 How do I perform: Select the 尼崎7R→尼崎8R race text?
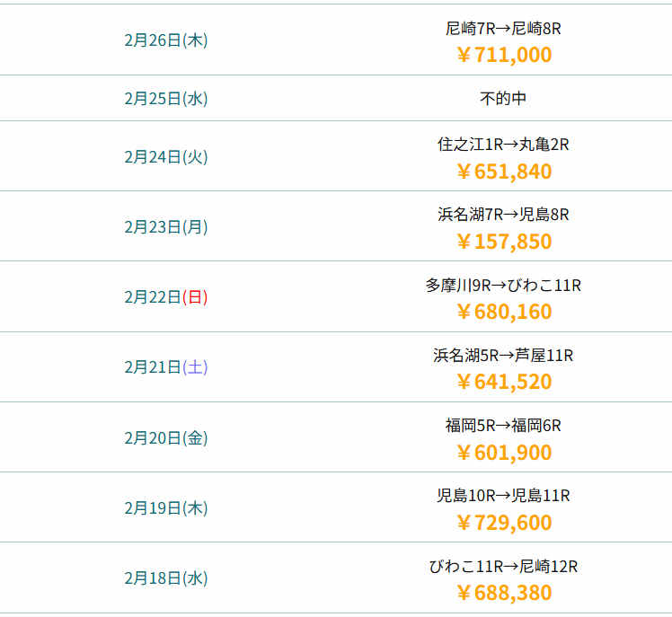tap(503, 29)
